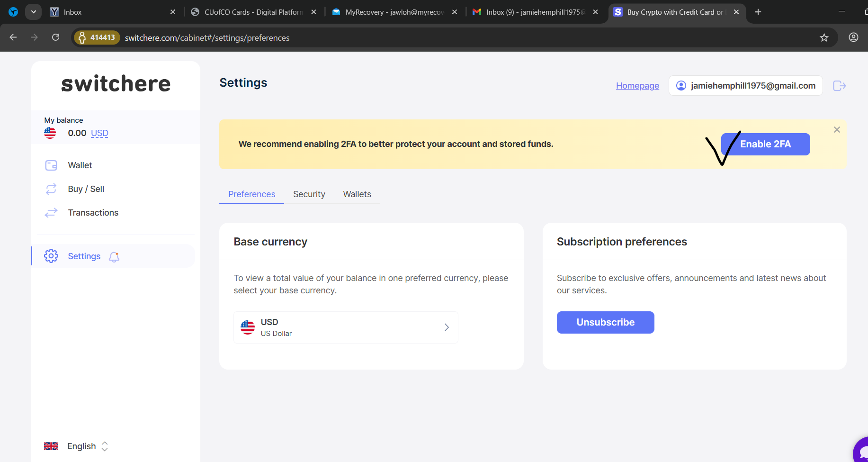This screenshot has width=868, height=462.
Task: Bookmark this page with the star icon
Action: (824, 37)
